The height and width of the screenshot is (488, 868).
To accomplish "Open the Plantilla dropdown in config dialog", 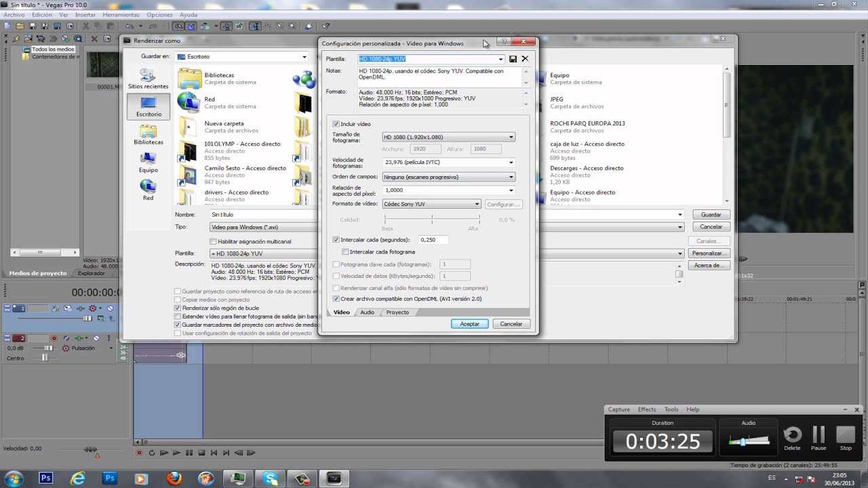I will (x=500, y=59).
